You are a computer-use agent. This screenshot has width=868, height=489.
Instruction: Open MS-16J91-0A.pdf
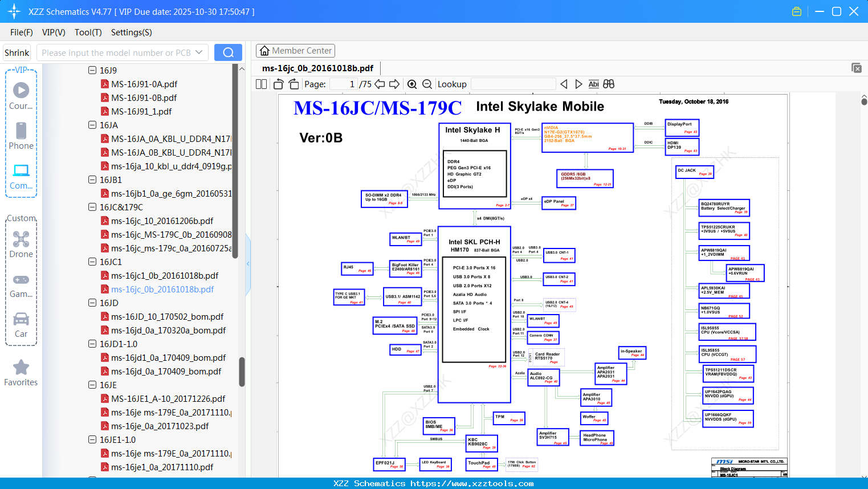click(x=144, y=84)
